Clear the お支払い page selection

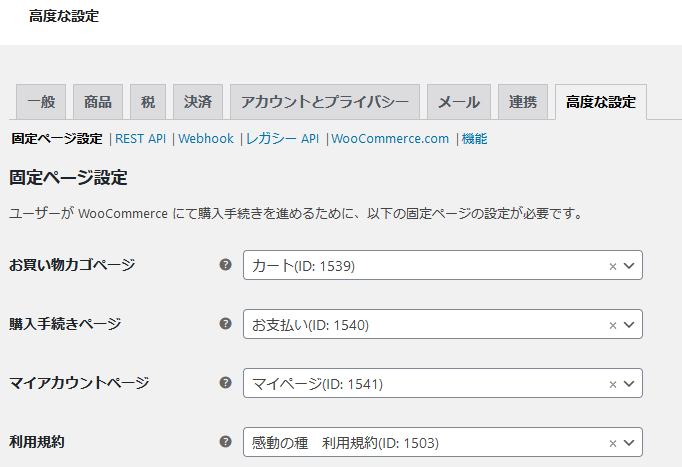612,325
